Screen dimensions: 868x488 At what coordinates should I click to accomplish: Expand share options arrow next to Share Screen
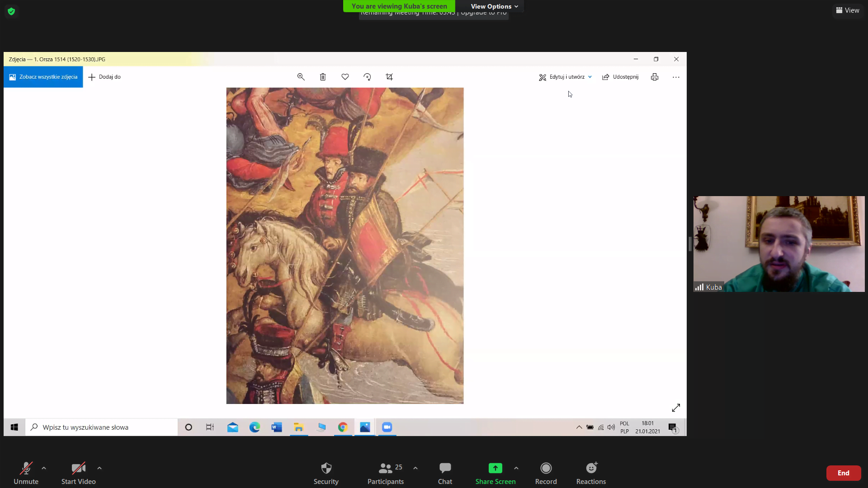(516, 468)
